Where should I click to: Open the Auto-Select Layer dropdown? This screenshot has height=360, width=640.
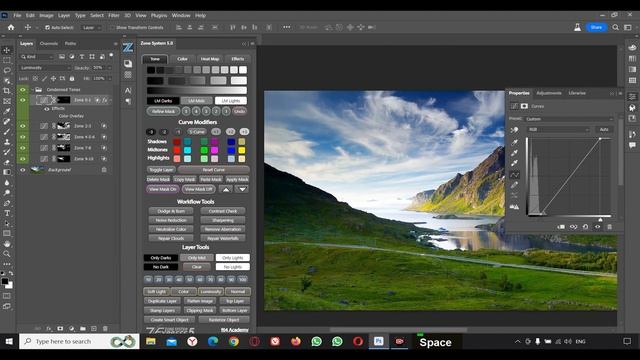92,27
